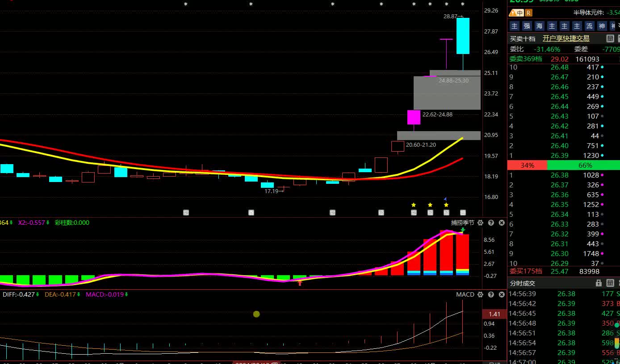Click magenta candle beside 22.62-24.88 label

point(414,117)
